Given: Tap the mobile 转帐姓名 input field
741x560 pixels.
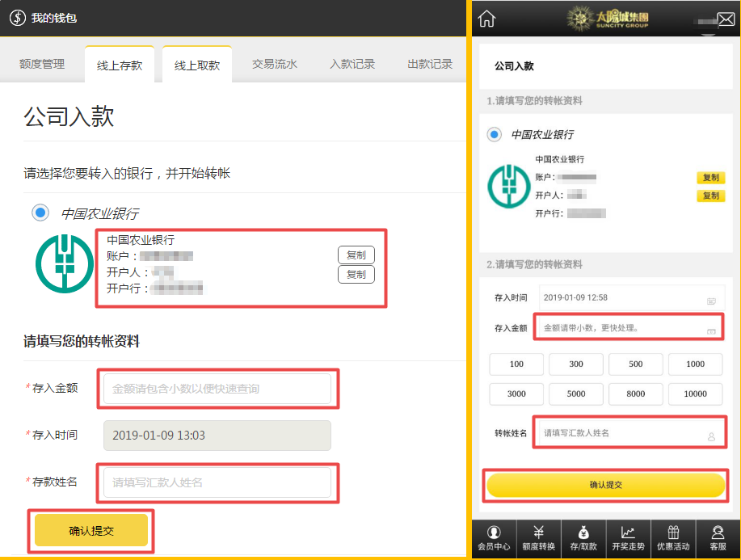Looking at the screenshot, I should [629, 433].
